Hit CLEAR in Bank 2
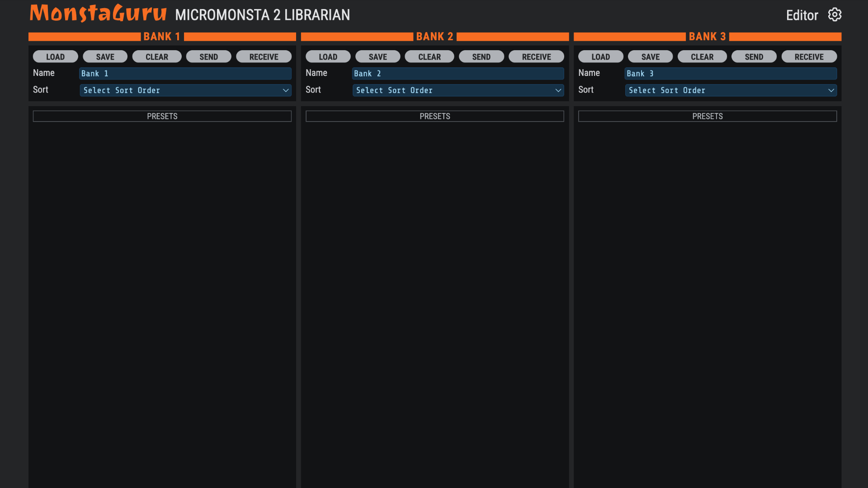The width and height of the screenshot is (868, 488). pos(429,57)
